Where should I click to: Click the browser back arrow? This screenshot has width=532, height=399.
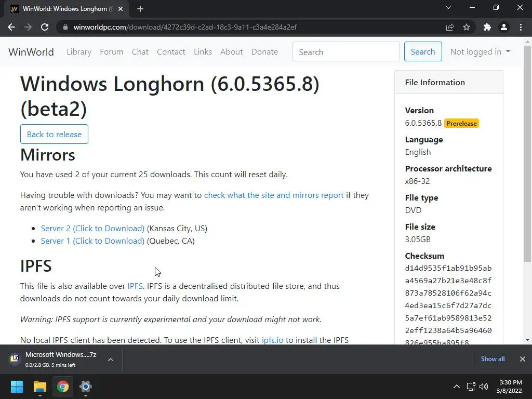click(11, 27)
